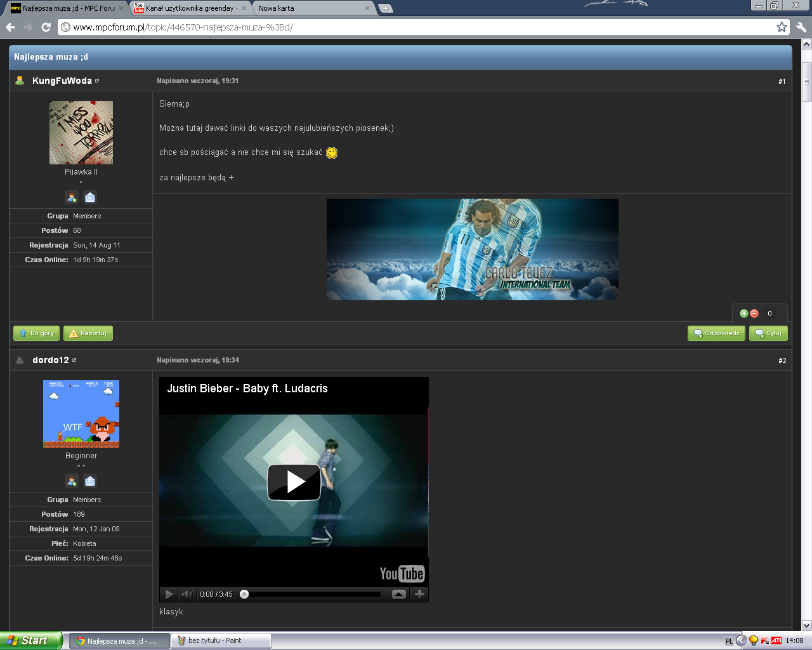Give negative reputation with red minus
The height and width of the screenshot is (650, 812).
(x=754, y=314)
